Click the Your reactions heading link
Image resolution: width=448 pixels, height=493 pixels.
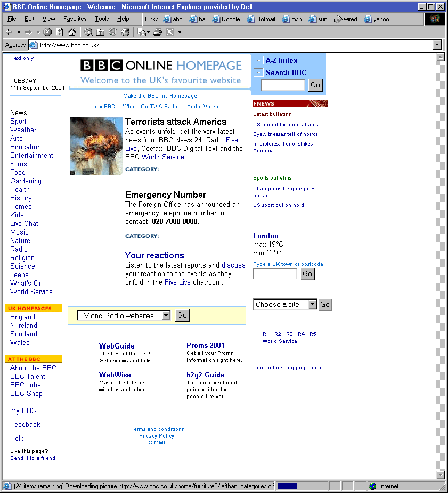(154, 255)
